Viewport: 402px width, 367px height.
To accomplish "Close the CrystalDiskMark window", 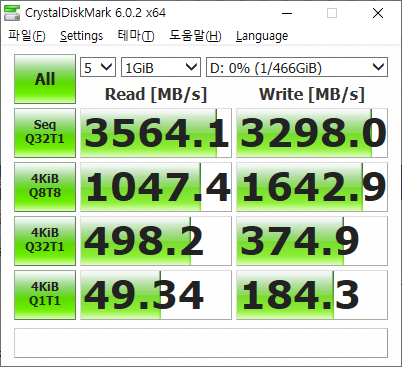I will click(x=378, y=13).
